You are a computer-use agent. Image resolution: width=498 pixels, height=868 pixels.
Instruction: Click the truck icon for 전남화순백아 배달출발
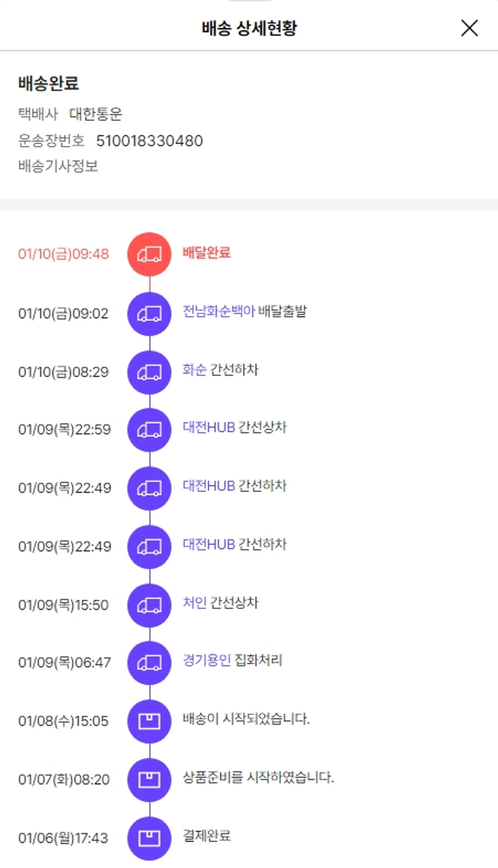point(149,313)
